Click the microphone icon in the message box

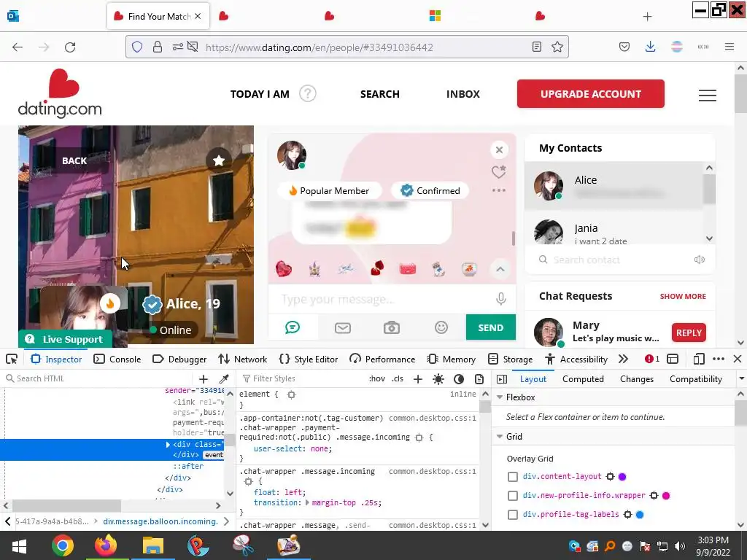(x=500, y=299)
